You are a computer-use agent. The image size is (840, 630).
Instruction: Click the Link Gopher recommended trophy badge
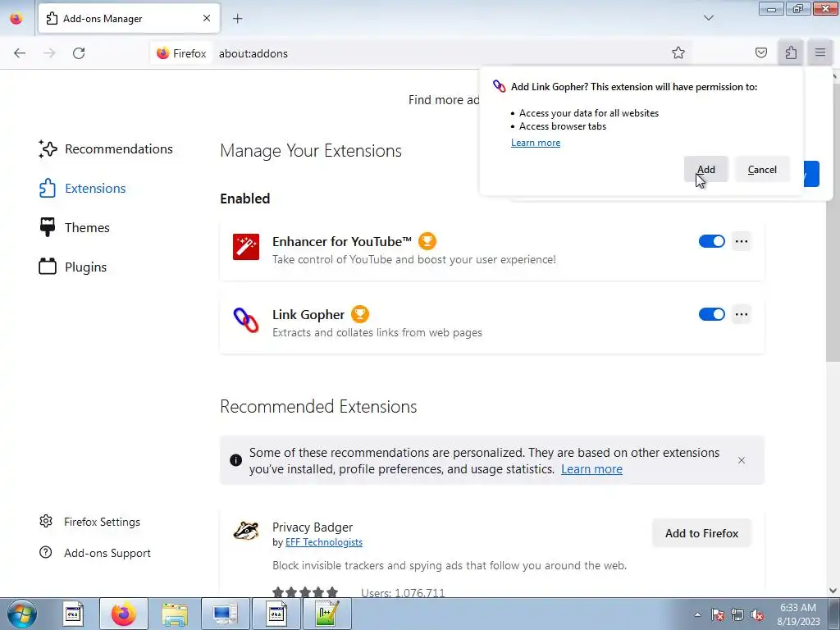coord(360,314)
